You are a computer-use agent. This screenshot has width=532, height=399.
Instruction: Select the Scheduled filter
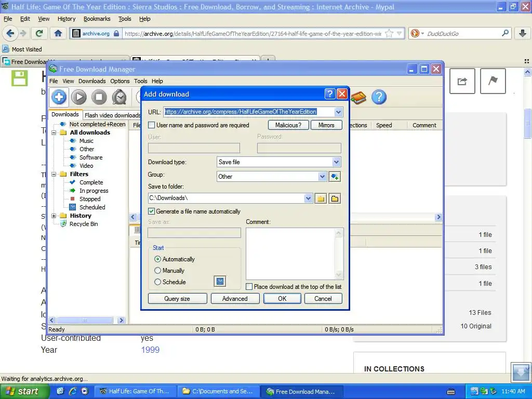(92, 207)
